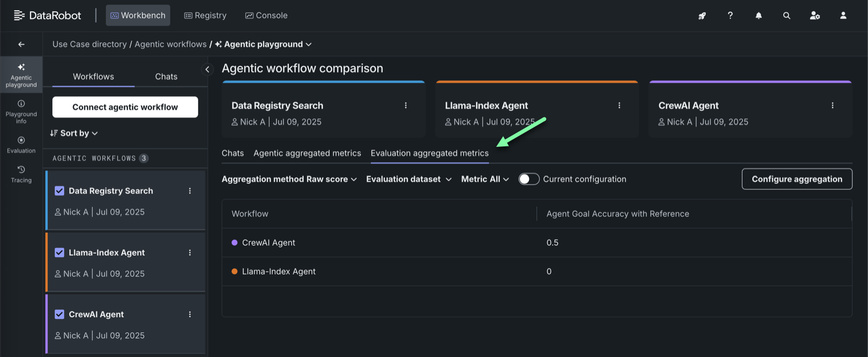Image resolution: width=868 pixels, height=357 pixels.
Task: Open the Evaluation sidebar icon
Action: pyautogui.click(x=21, y=145)
